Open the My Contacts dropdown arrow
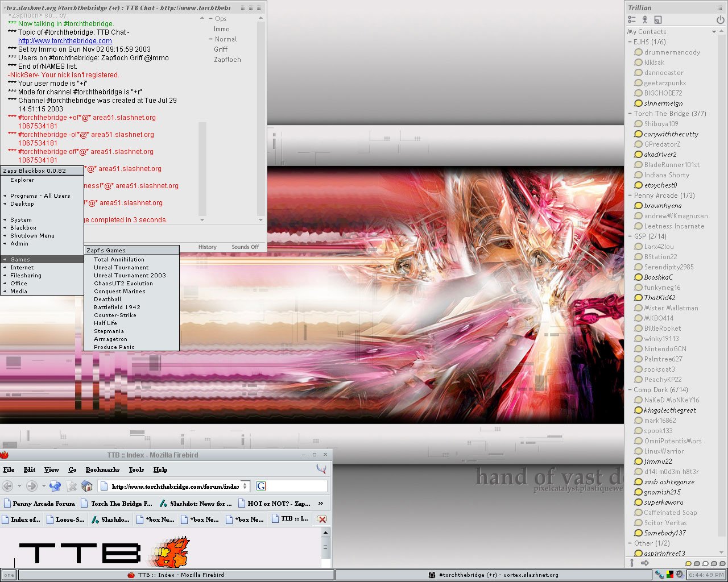 [x=714, y=32]
